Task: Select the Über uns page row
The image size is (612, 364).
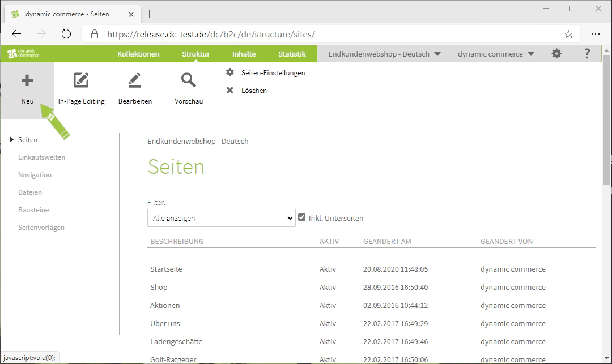Action: [372, 323]
